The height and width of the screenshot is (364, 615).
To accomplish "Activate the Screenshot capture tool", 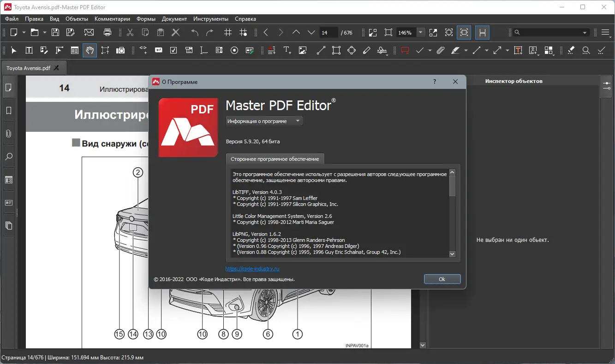I will point(120,50).
